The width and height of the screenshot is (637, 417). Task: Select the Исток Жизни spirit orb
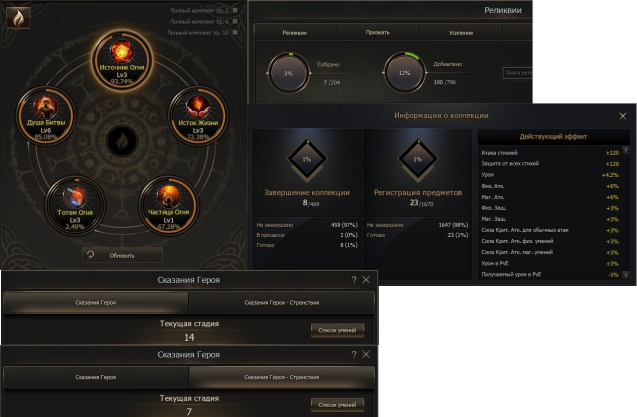(x=197, y=115)
